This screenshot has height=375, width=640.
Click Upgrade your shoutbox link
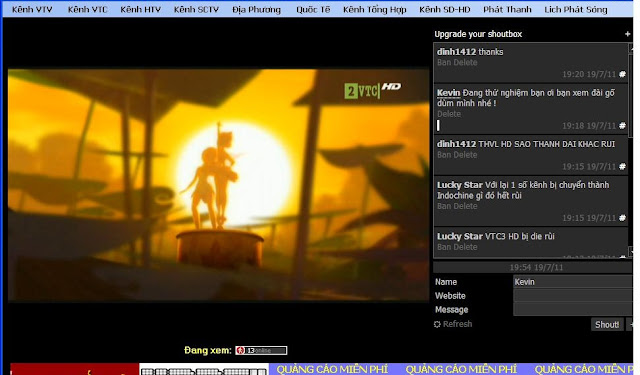click(x=478, y=34)
